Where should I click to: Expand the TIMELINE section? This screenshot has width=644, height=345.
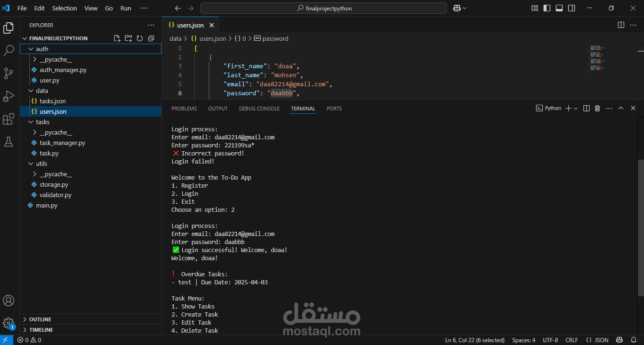[90, 330]
